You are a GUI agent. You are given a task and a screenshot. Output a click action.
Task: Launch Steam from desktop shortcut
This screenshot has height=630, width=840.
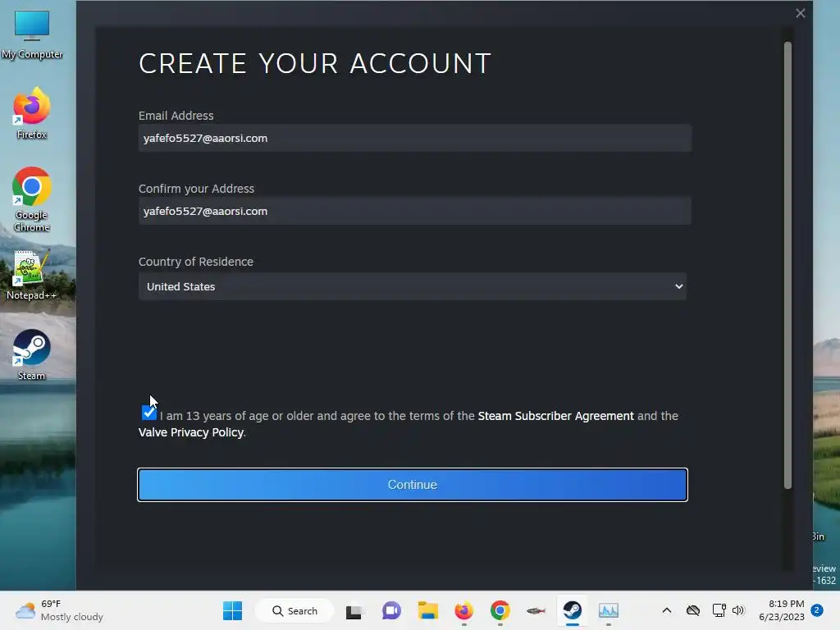point(32,354)
